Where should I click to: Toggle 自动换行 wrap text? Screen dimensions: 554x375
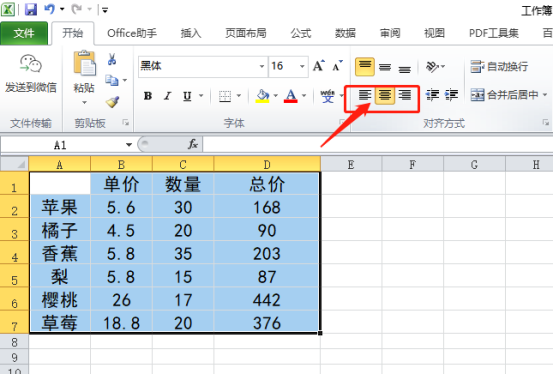499,66
